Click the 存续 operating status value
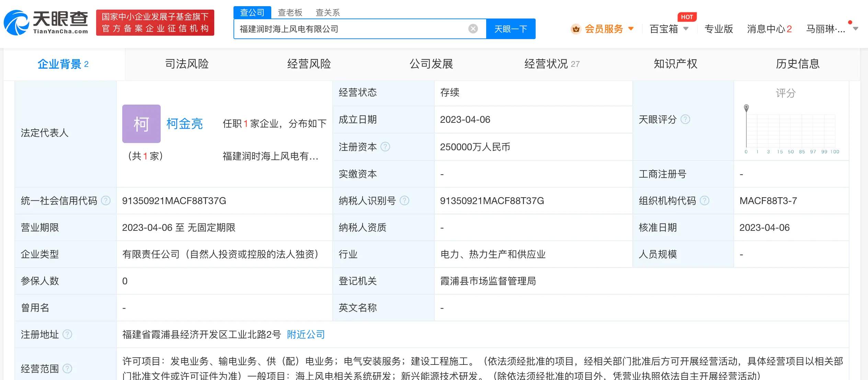This screenshot has width=868, height=380. 450,92
